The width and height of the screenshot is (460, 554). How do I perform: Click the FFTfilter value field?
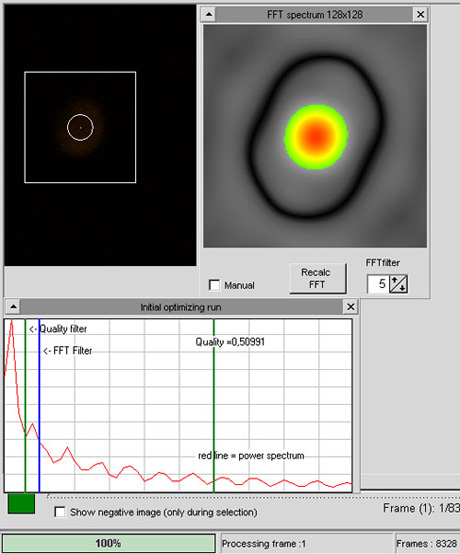(x=378, y=284)
